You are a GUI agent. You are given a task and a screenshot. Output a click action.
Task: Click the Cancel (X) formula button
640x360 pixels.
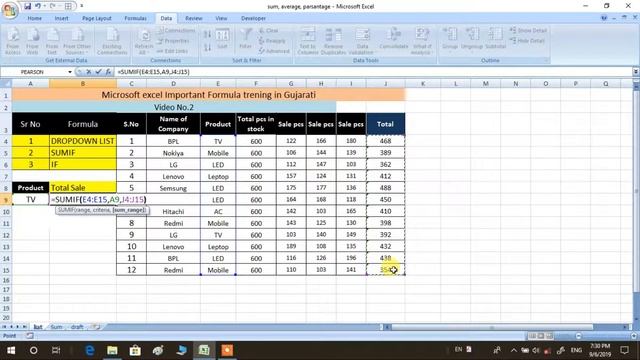[x=89, y=72]
